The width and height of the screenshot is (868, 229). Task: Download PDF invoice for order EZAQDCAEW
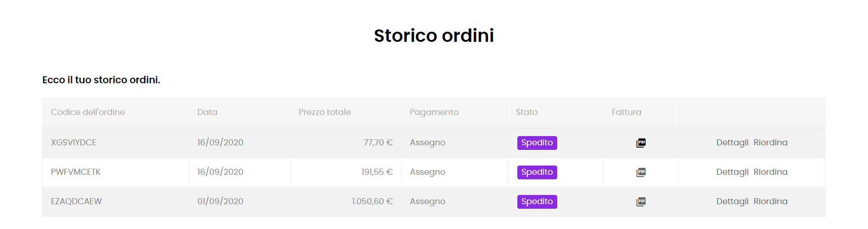coord(641,202)
